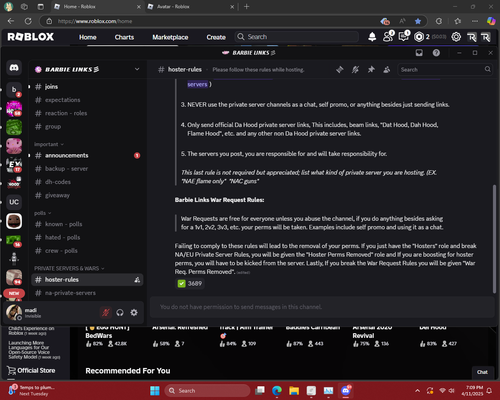Open the joins channel

point(87,87)
